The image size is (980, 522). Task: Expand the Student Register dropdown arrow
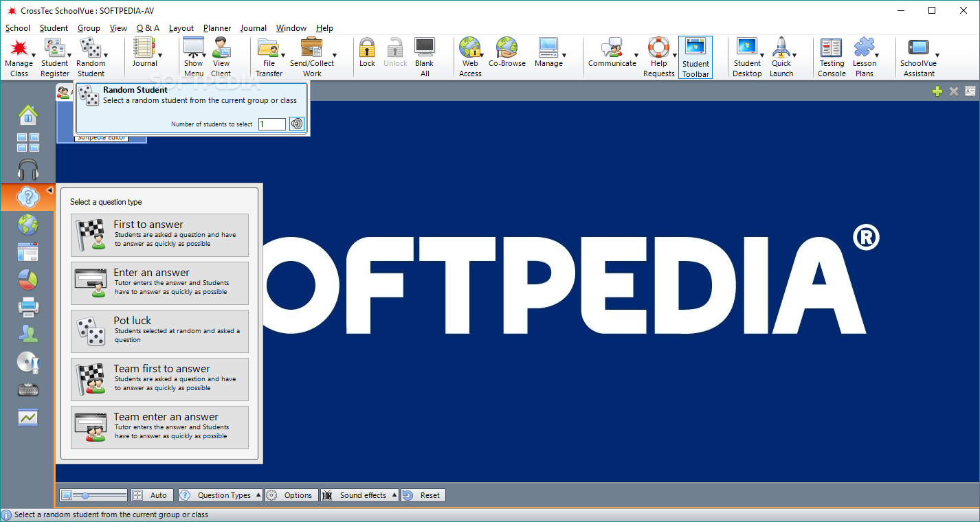point(69,56)
